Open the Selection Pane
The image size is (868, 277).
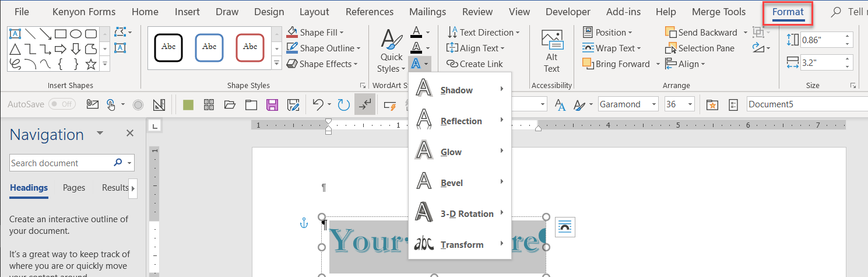(700, 48)
